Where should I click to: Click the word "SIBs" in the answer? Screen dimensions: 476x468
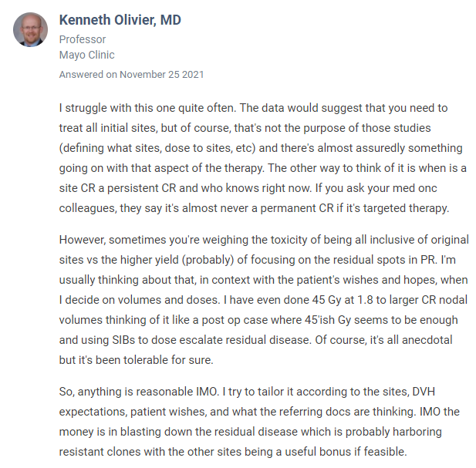(x=123, y=340)
